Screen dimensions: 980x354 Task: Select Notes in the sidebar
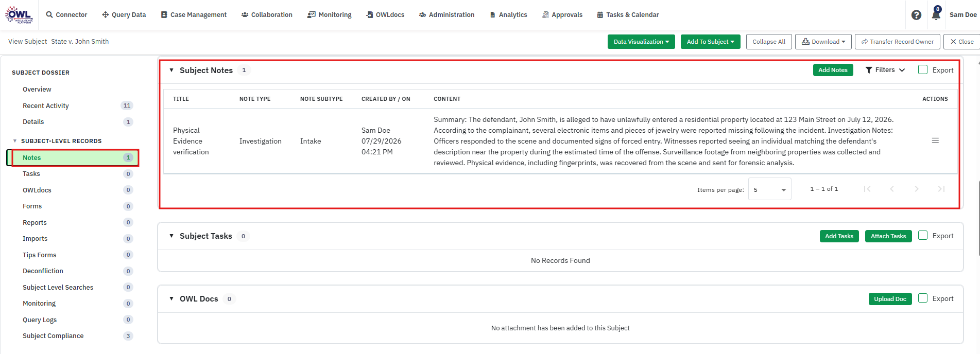click(x=73, y=157)
